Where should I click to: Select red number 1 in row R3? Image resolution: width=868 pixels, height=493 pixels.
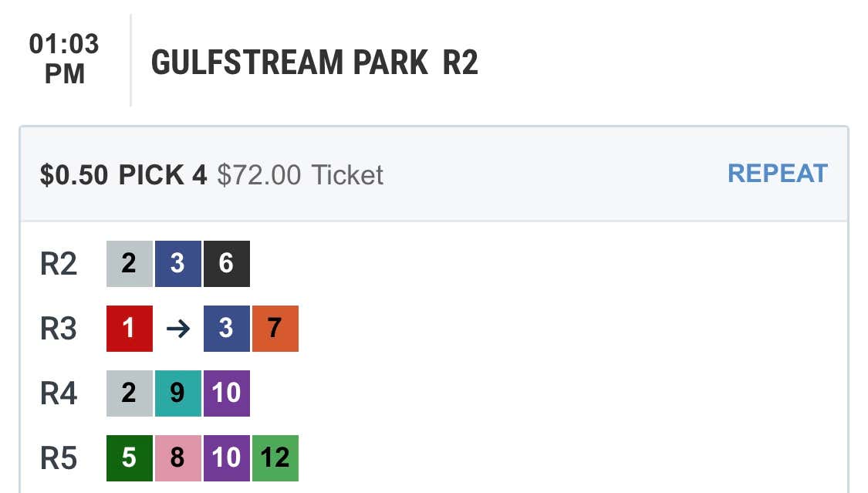point(130,329)
